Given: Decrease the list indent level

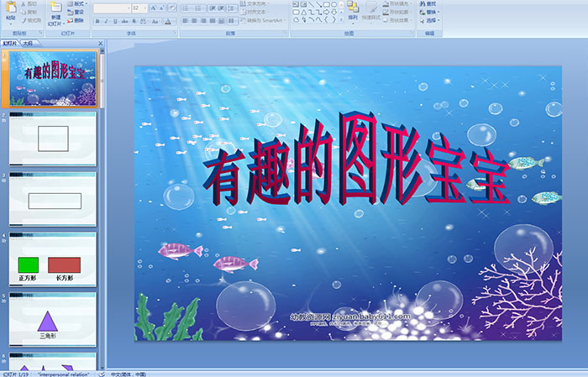Looking at the screenshot, I should [213, 8].
